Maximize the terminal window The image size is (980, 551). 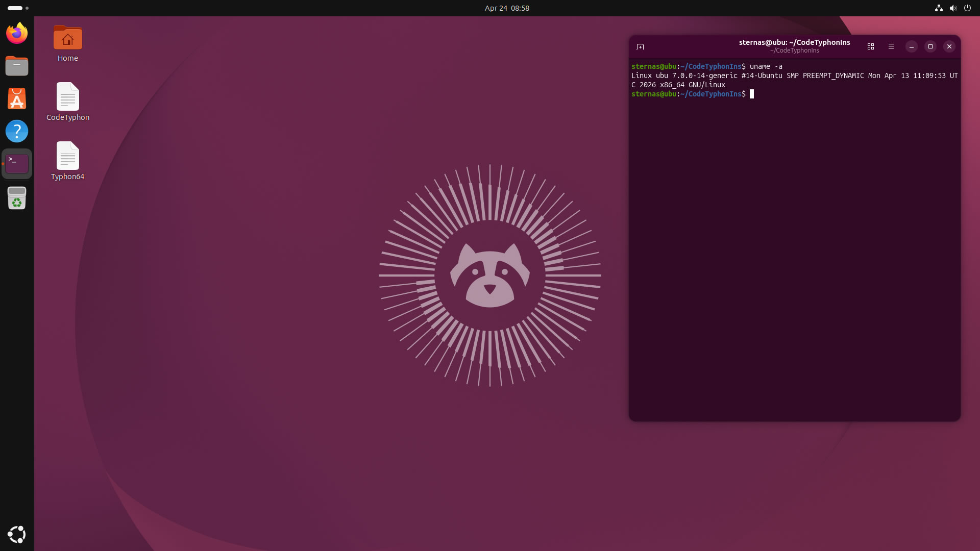[930, 46]
